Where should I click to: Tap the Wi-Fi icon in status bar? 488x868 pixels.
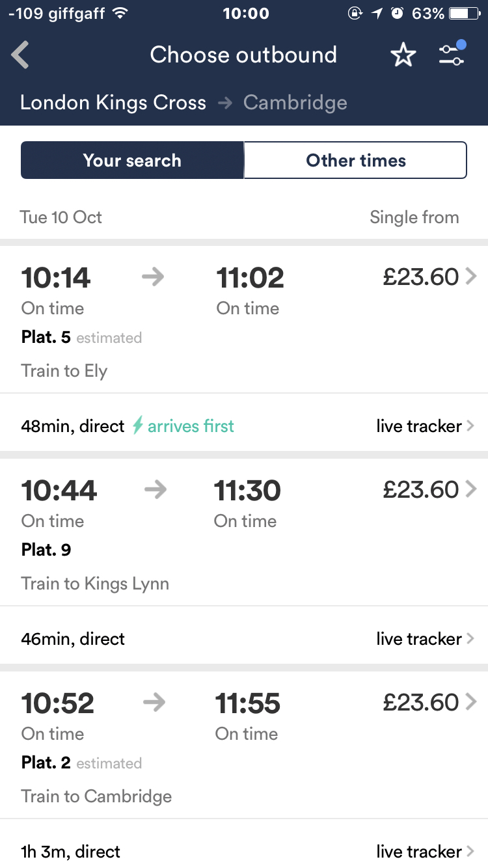point(120,14)
